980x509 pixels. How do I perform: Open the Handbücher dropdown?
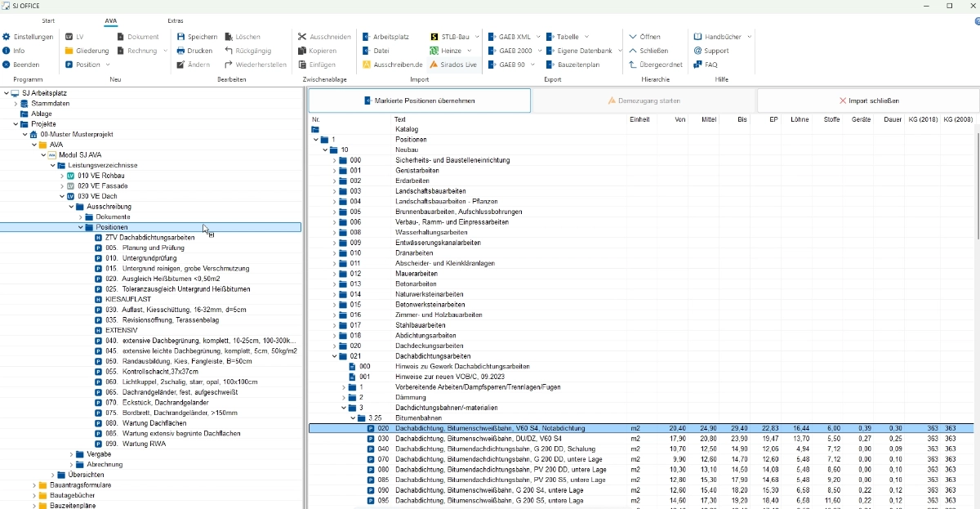pyautogui.click(x=749, y=37)
